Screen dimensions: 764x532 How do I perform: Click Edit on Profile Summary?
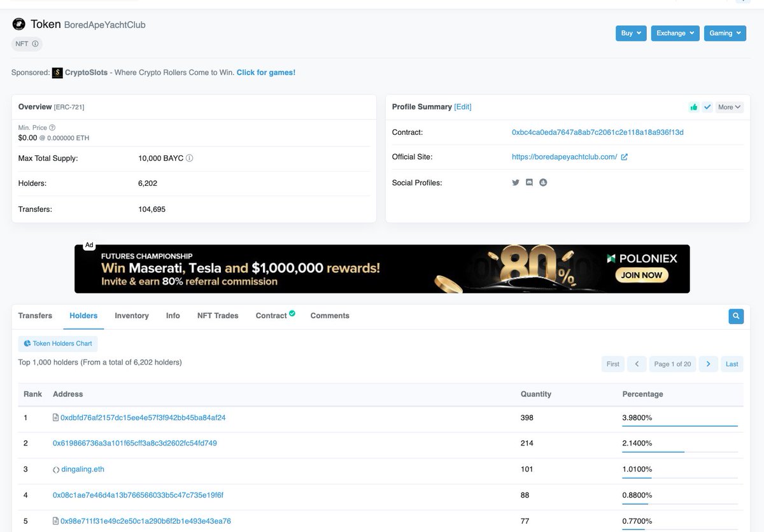(x=463, y=106)
